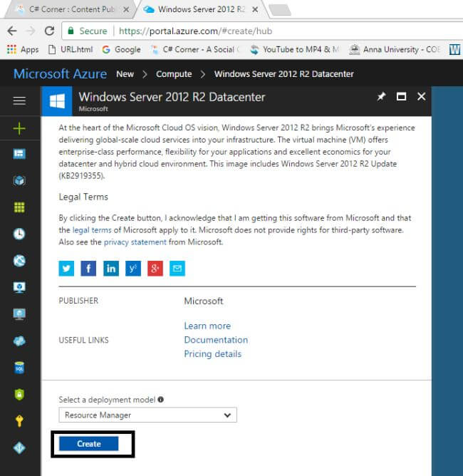The image size is (463, 476).
Task: Open the Learn more link
Action: coord(207,326)
